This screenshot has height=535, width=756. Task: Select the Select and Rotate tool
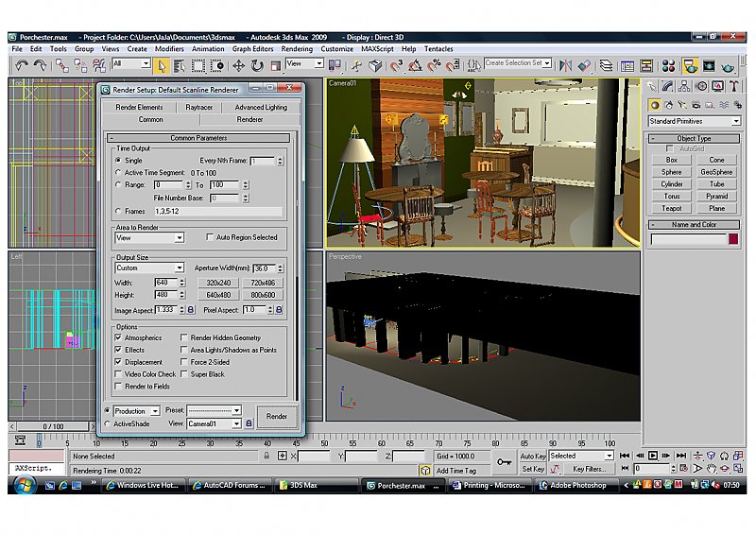(257, 65)
